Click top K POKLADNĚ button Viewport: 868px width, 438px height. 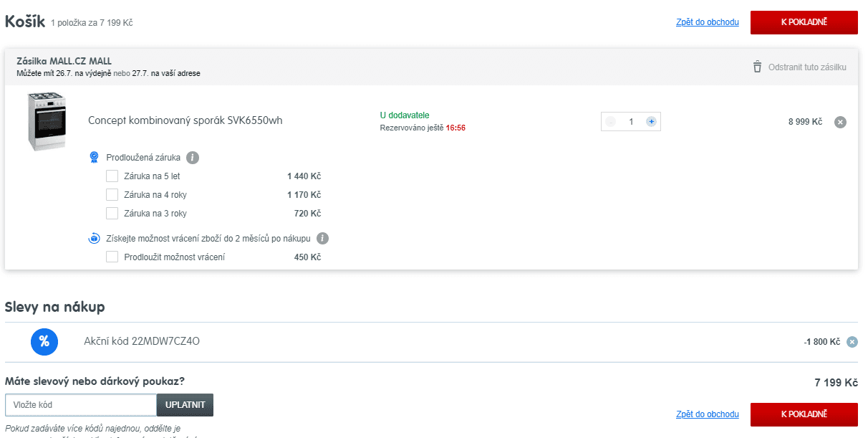[x=804, y=22]
